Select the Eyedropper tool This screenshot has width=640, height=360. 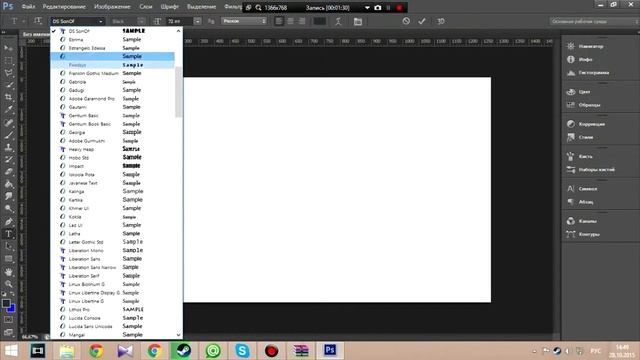pyautogui.click(x=9, y=109)
